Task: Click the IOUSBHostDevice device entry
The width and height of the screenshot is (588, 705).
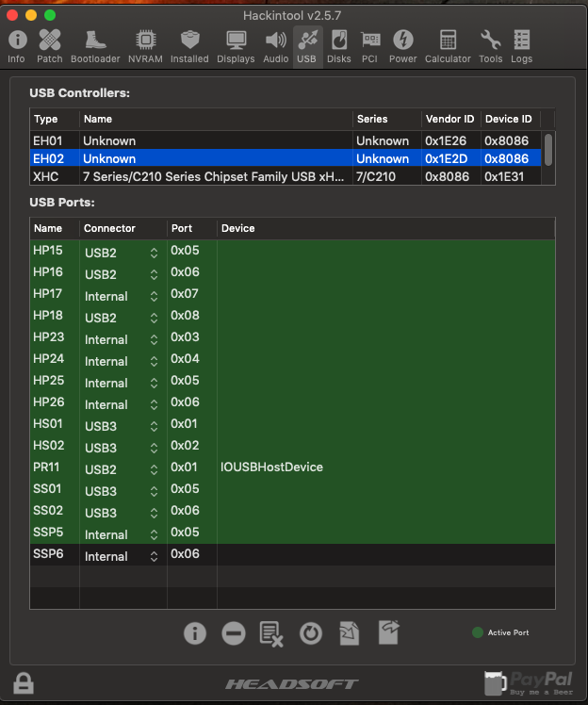Action: (271, 467)
